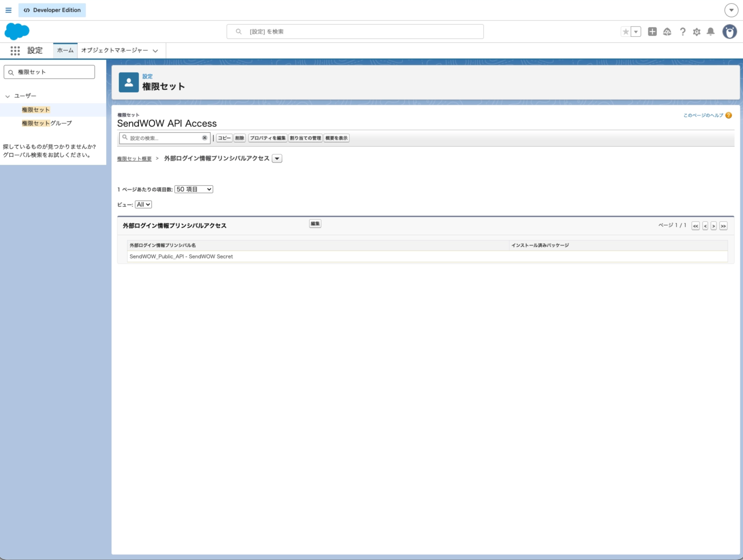Focus the 設定の検索 field
The height and width of the screenshot is (560, 743).
click(165, 138)
